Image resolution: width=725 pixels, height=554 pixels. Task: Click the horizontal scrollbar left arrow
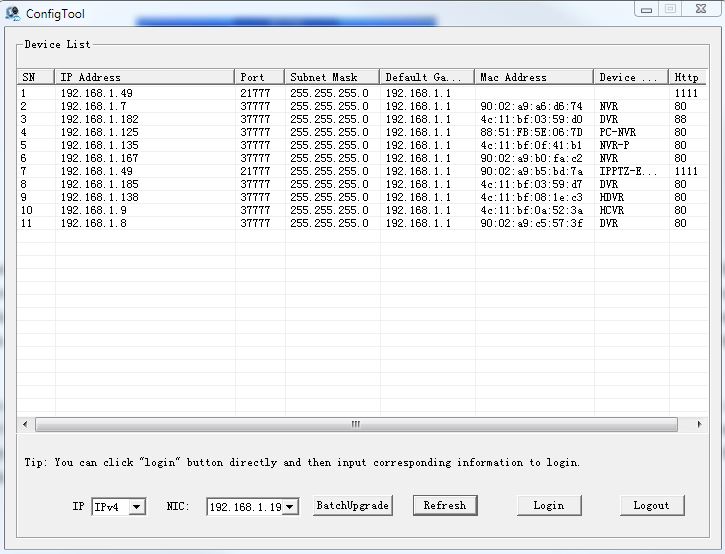[25, 424]
